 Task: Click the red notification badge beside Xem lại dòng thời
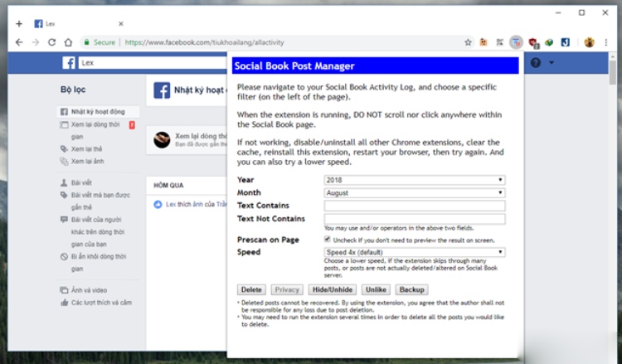[132, 125]
